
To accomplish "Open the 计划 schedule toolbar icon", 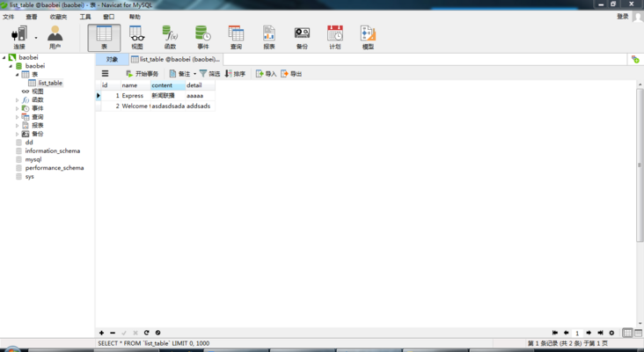I will click(334, 37).
